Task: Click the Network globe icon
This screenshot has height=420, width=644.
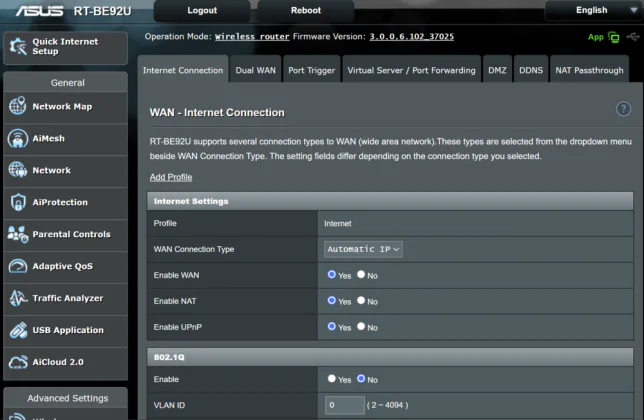Action: tap(18, 170)
